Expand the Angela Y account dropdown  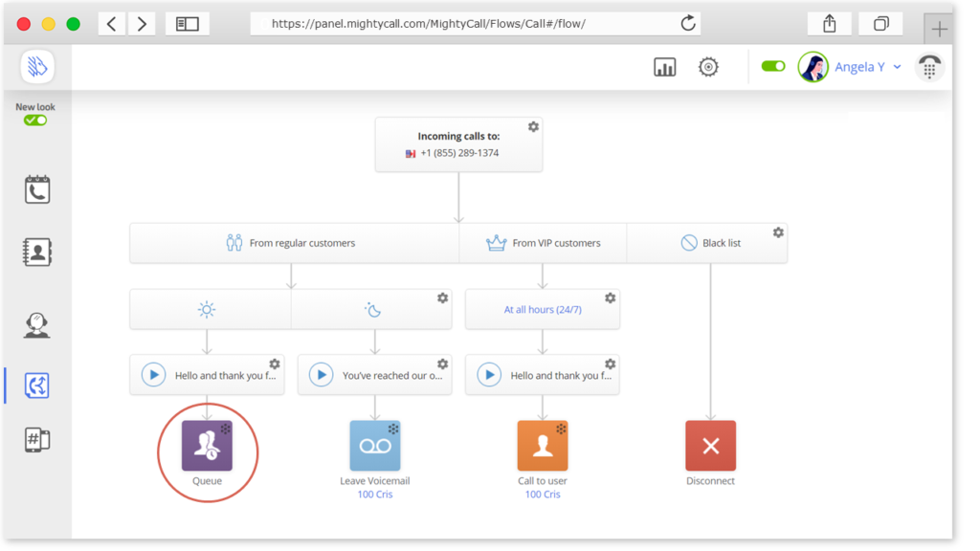(868, 67)
